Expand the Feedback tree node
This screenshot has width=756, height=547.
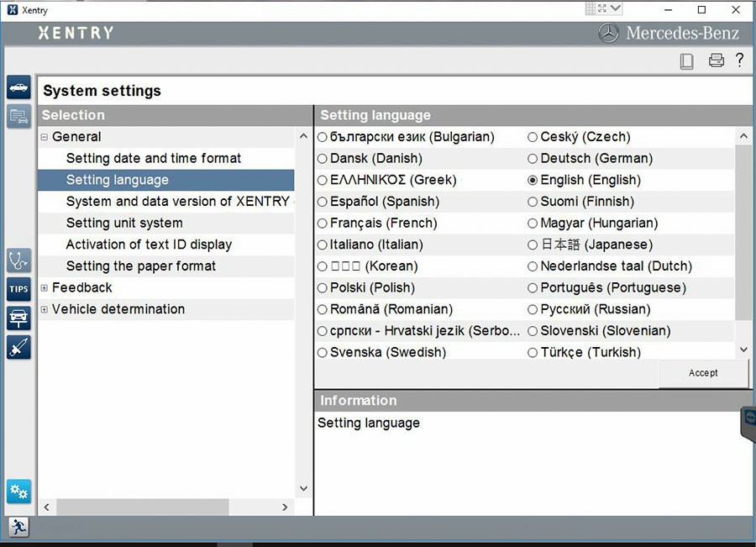click(45, 288)
